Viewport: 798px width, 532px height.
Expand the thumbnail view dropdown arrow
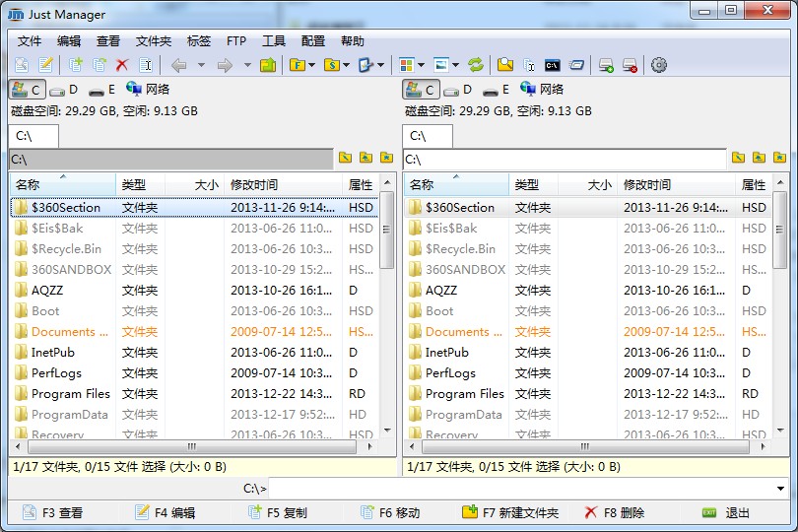coord(455,65)
